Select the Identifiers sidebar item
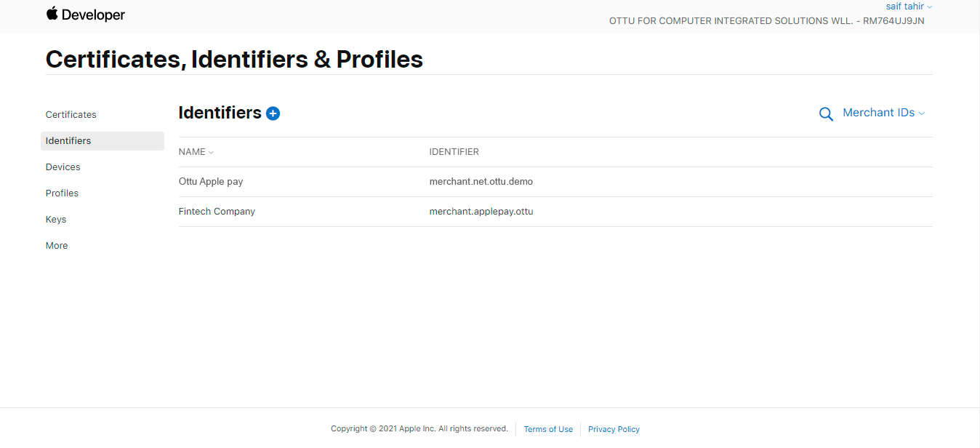 [68, 140]
